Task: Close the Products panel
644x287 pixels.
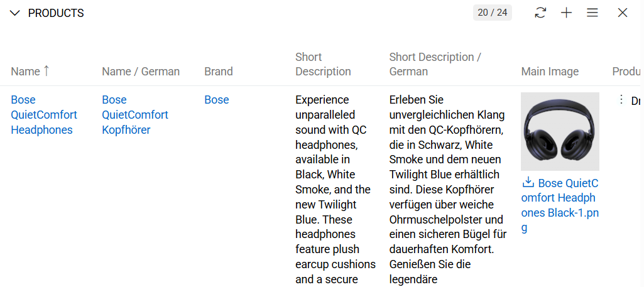Action: (x=623, y=13)
